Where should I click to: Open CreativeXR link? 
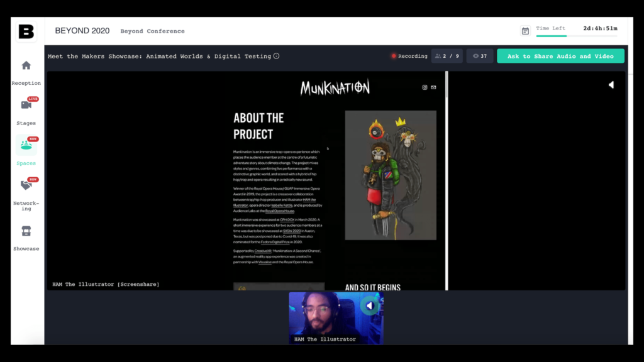coord(263,251)
